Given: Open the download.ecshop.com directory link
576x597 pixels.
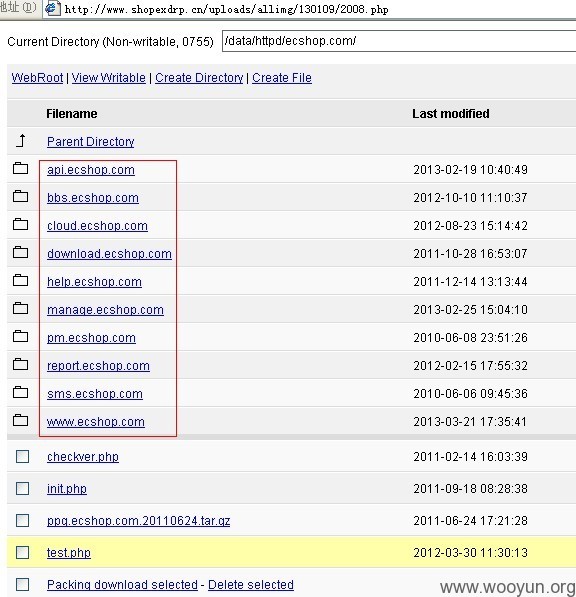Looking at the screenshot, I should coord(109,254).
